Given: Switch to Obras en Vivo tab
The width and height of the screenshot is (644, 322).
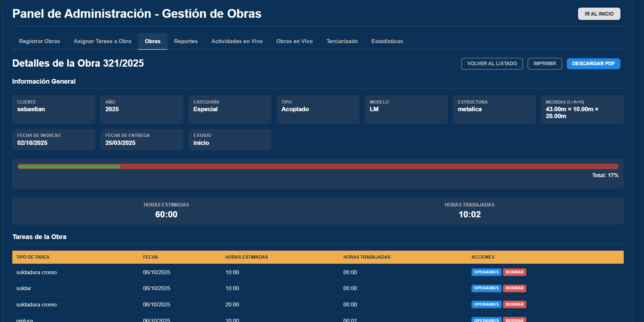Looking at the screenshot, I should [294, 41].
